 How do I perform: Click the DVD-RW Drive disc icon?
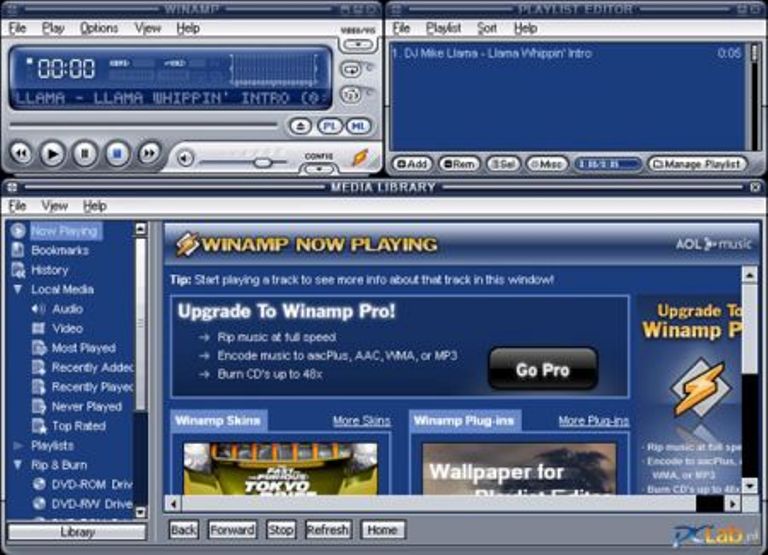[39, 504]
